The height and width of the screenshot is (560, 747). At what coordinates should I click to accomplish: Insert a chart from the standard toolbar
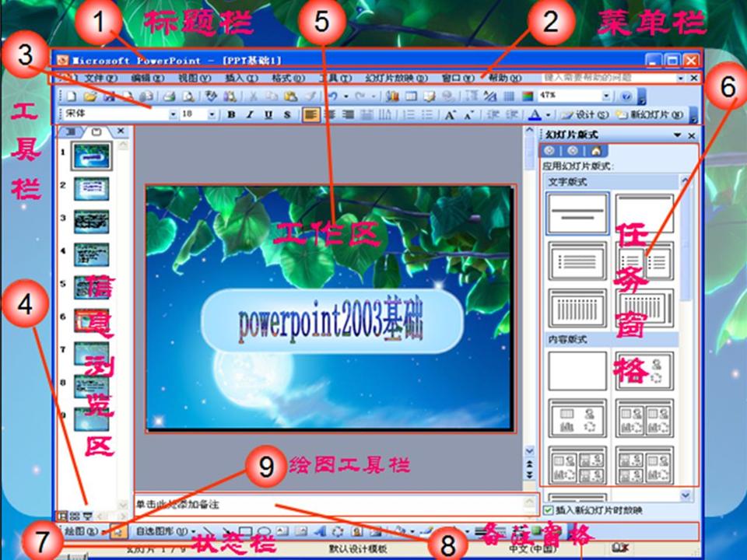(392, 96)
